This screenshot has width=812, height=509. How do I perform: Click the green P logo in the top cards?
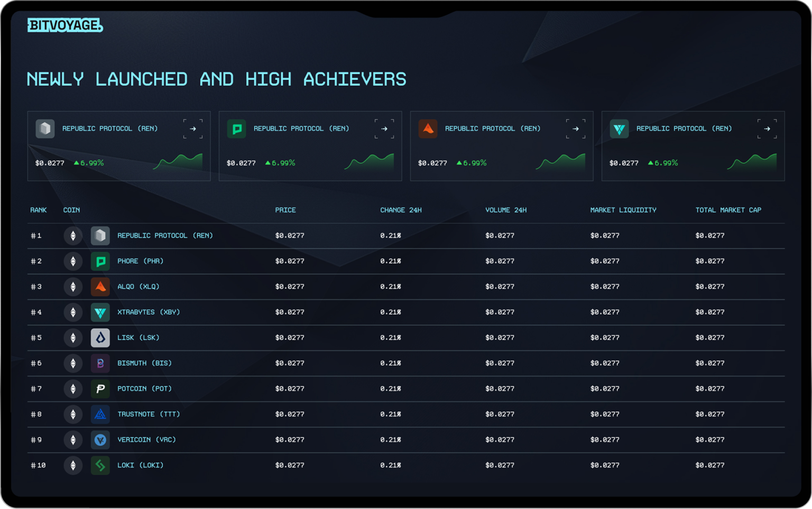click(236, 128)
